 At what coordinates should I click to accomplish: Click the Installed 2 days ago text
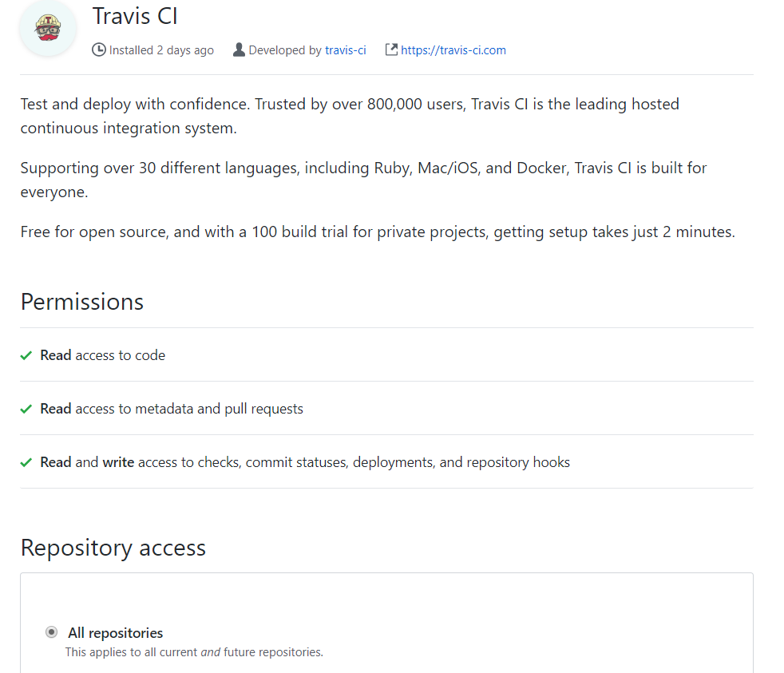(160, 49)
